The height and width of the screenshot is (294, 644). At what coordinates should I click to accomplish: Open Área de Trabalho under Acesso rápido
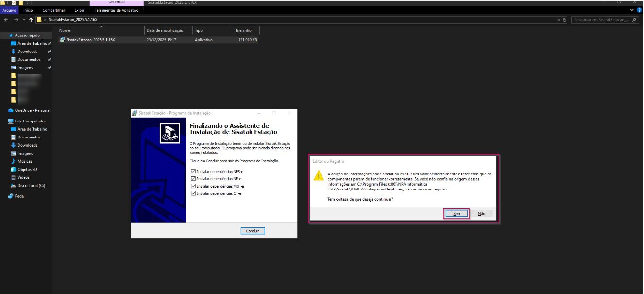[x=32, y=43]
